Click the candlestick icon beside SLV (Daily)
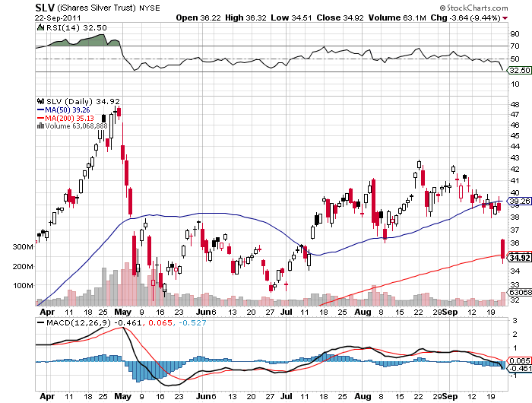The height and width of the screenshot is (403, 532). pos(41,101)
